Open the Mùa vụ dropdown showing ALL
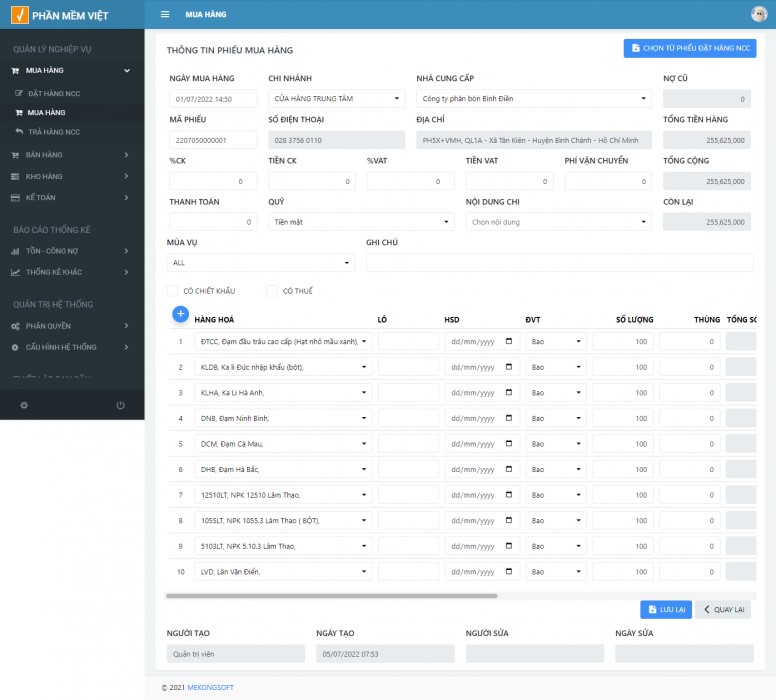Viewport: 776px width, 700px height. click(x=261, y=263)
